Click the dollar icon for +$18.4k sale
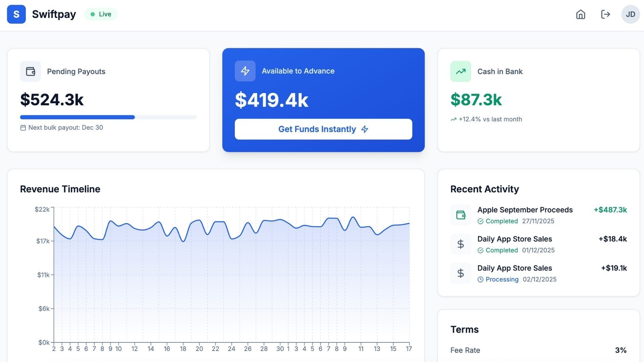 [x=461, y=244]
